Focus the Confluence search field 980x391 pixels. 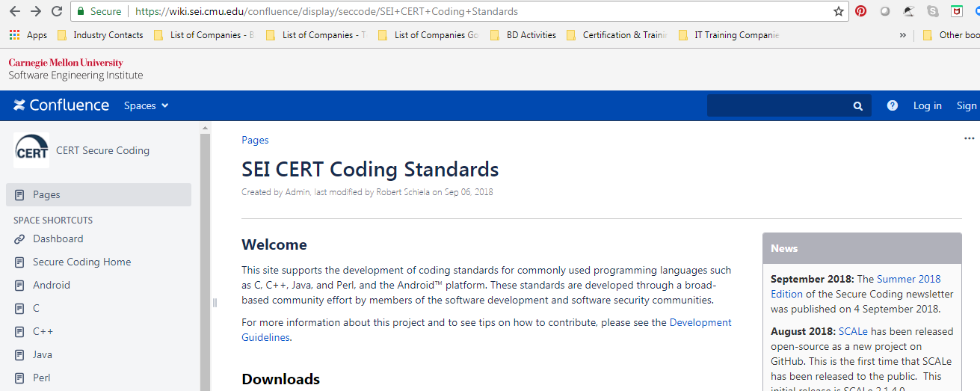[x=789, y=105]
